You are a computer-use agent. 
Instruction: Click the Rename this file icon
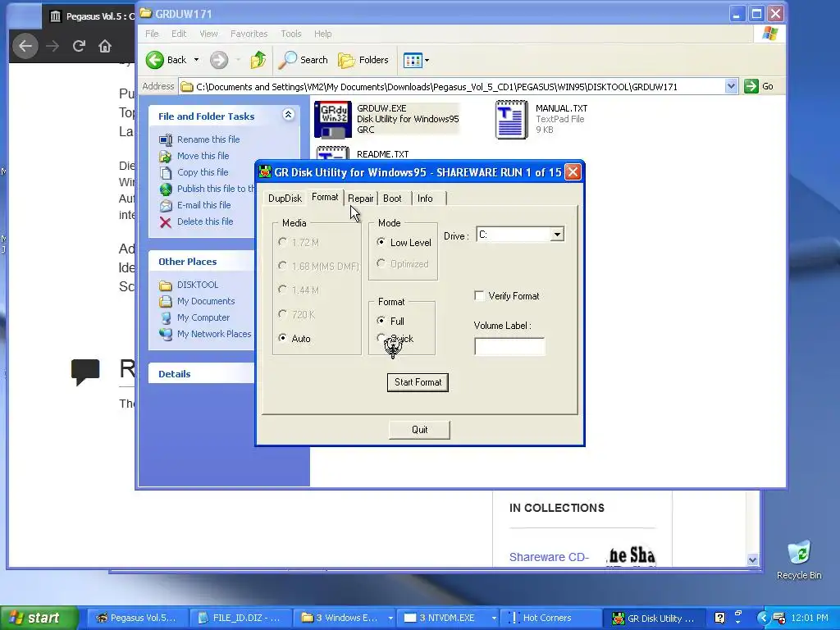pos(166,139)
